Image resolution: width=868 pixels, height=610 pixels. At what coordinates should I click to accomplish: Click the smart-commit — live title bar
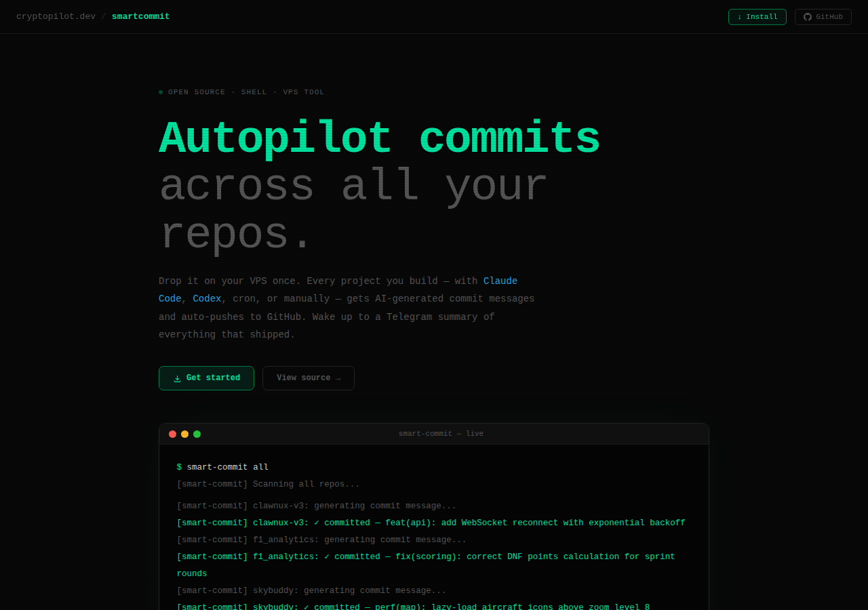[441, 433]
